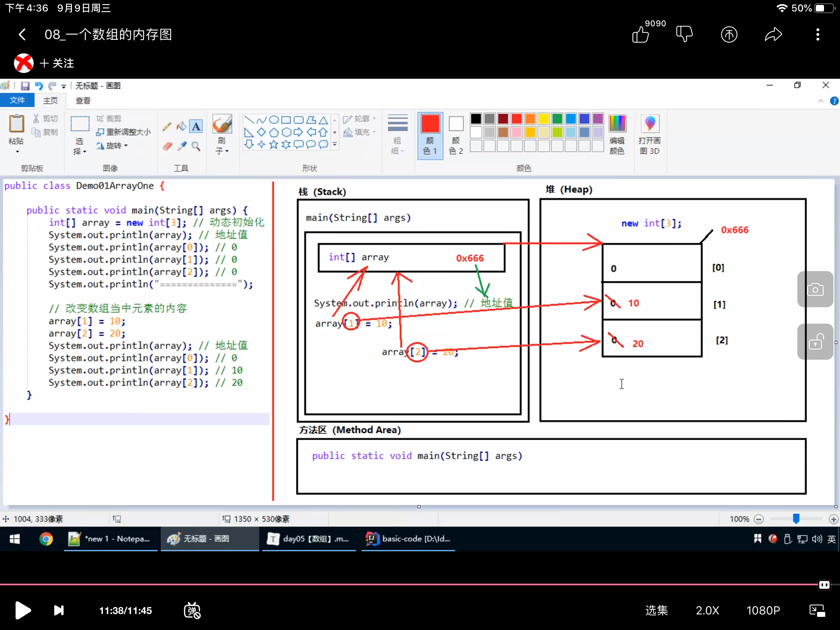This screenshot has width=840, height=630.
Task: Skip to the next video
Action: point(59,610)
